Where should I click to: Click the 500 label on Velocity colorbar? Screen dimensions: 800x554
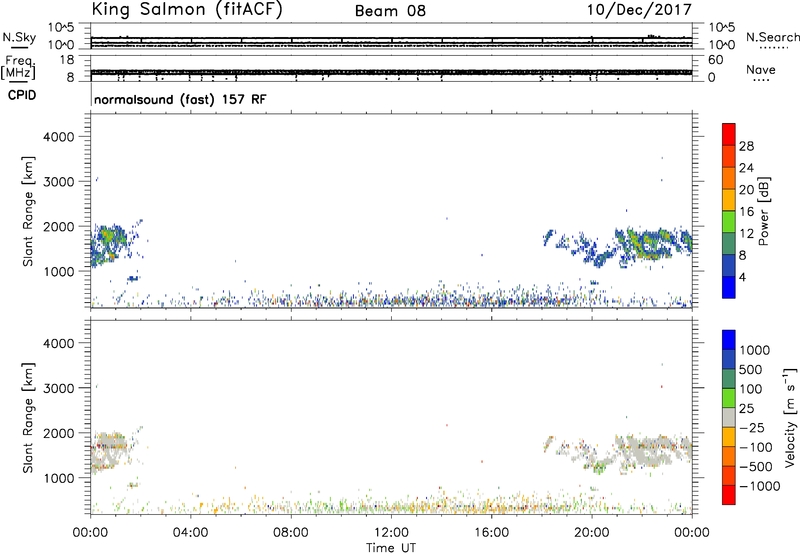coord(750,369)
